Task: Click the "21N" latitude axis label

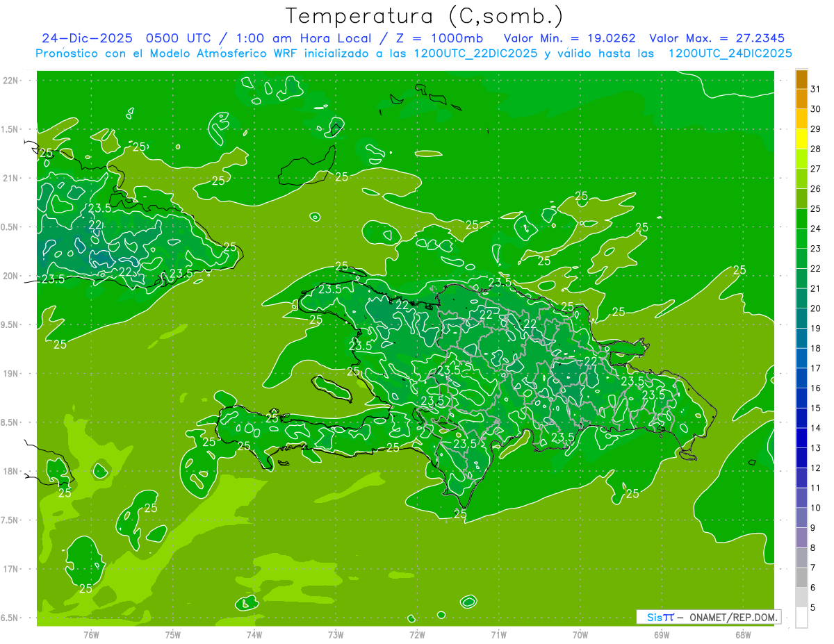Action: click(x=11, y=178)
